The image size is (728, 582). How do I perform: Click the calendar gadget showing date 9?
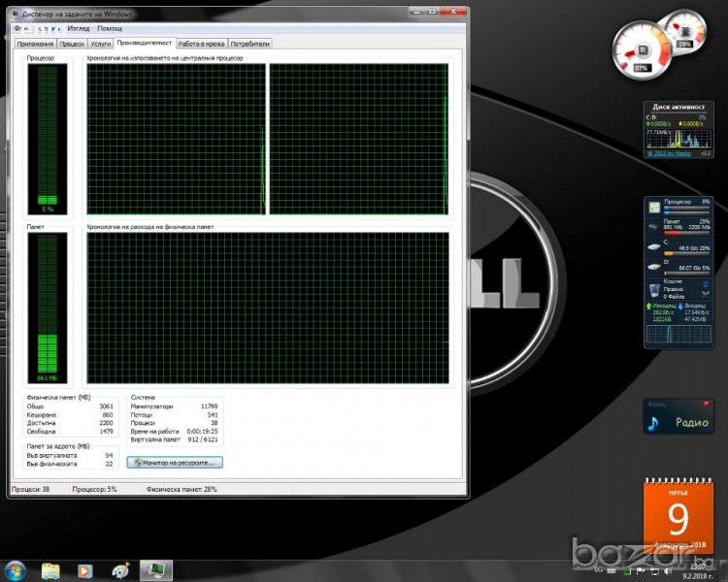tap(678, 519)
